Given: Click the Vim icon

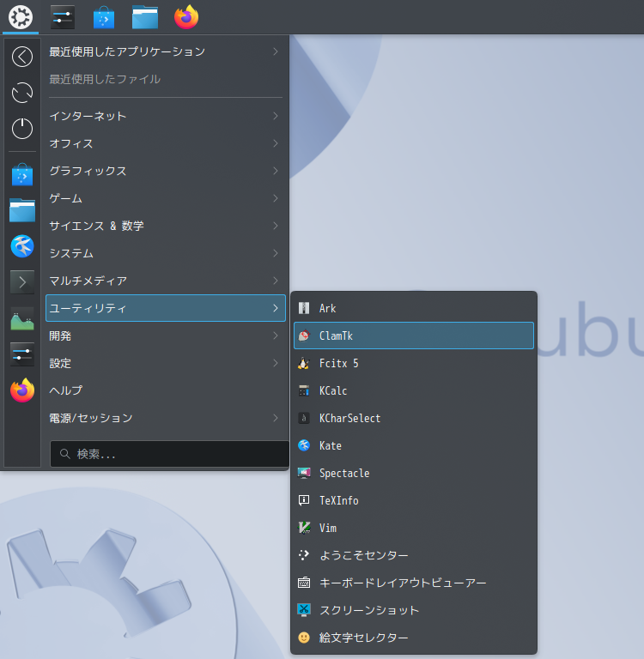Looking at the screenshot, I should pyautogui.click(x=304, y=528).
